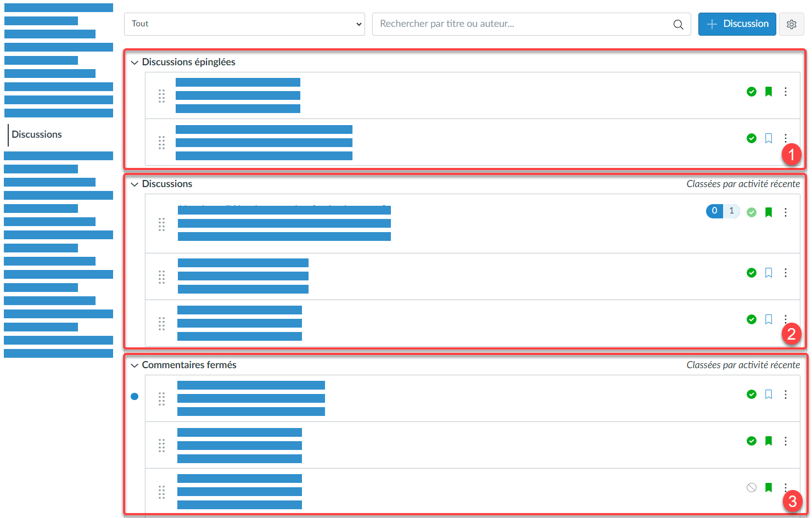Click the blue unread dot indicator
Viewport: 812px width, 518px height.
pos(135,396)
